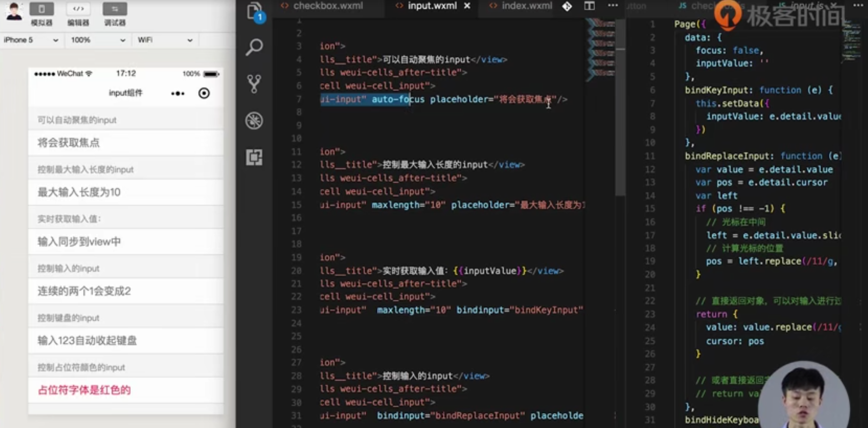Open the Debug view in the activity bar
The height and width of the screenshot is (428, 868).
[254, 121]
